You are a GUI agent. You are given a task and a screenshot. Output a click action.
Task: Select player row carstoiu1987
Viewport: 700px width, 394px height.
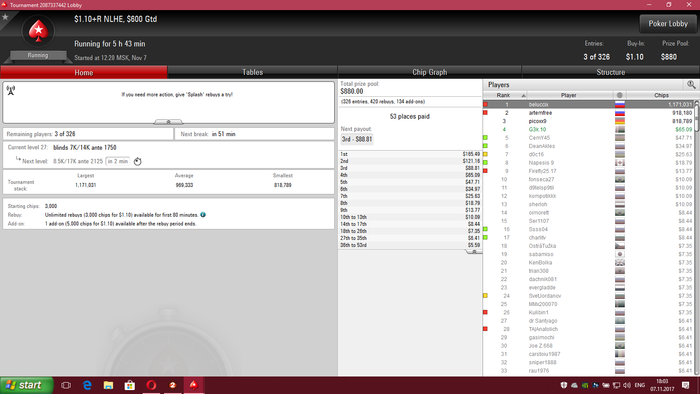[588, 354]
